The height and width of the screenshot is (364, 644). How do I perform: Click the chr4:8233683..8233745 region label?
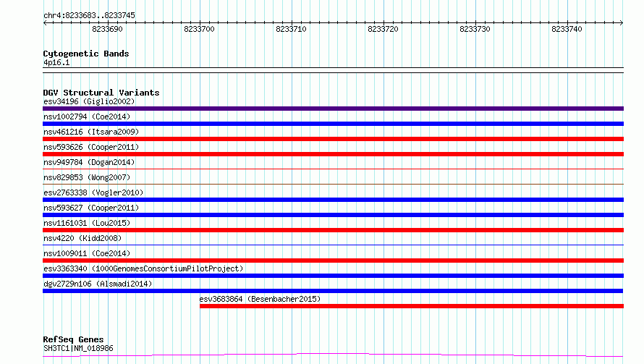89,16
